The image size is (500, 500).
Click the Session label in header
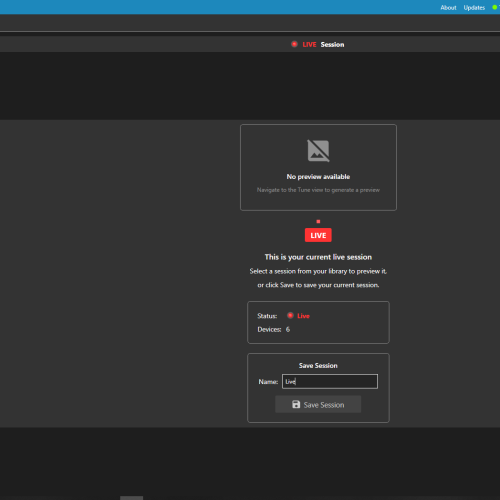[332, 45]
